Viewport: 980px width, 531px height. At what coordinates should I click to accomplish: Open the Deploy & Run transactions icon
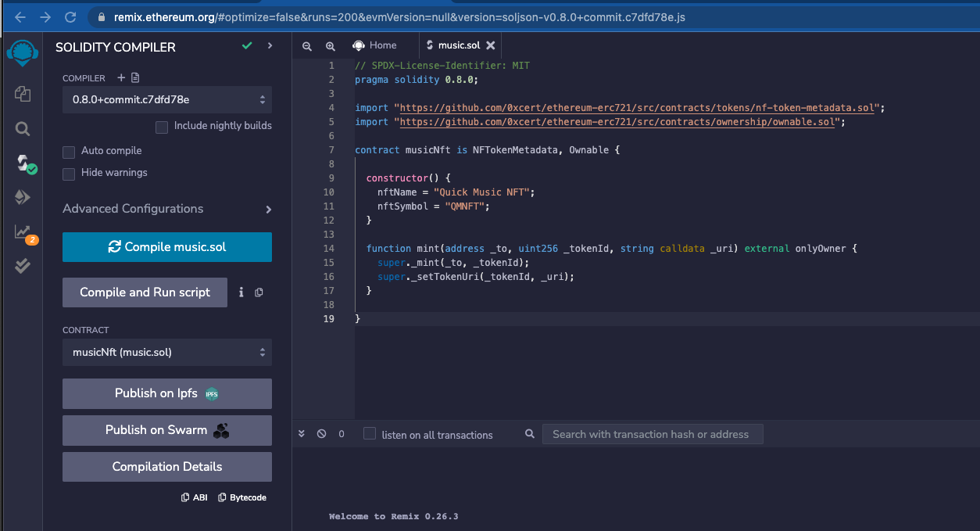pos(22,198)
